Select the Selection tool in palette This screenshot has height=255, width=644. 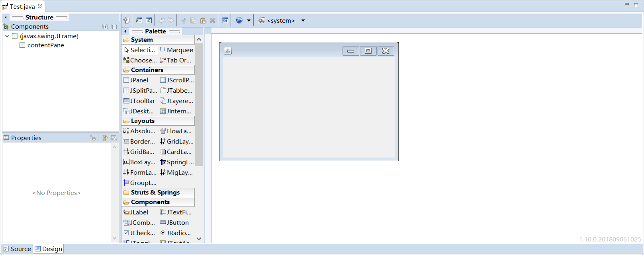[139, 50]
